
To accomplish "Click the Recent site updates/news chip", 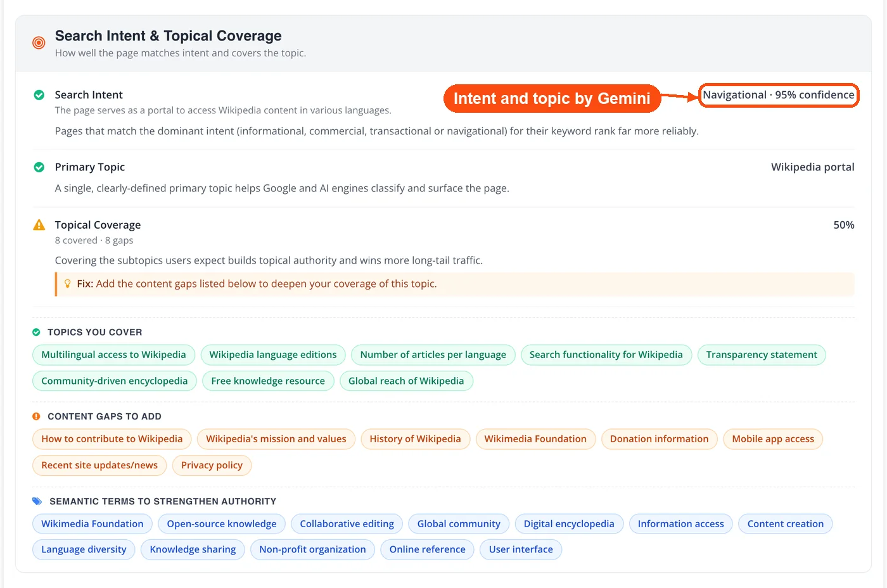I will (99, 465).
